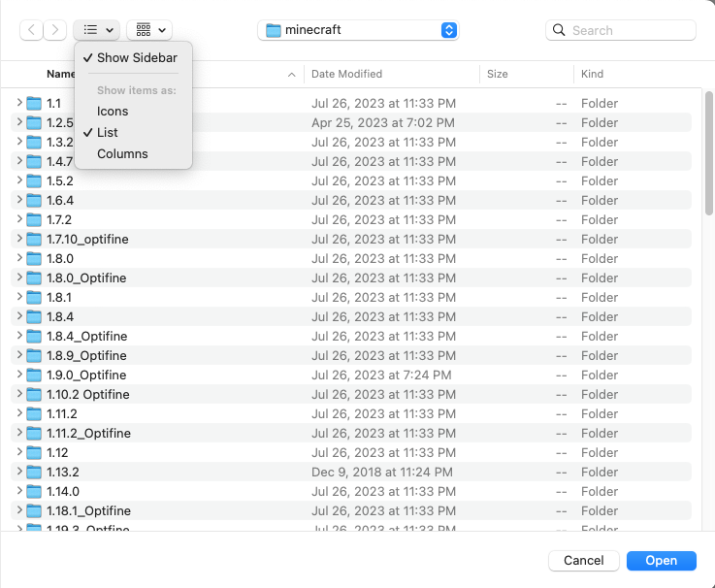The width and height of the screenshot is (715, 588).
Task: Expand the 1.6.4 folder
Action: click(19, 200)
